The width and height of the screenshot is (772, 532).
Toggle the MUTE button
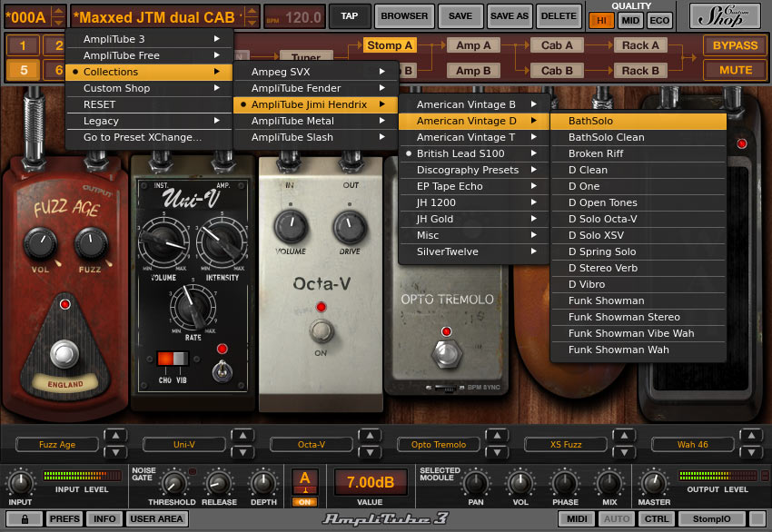[x=735, y=70]
